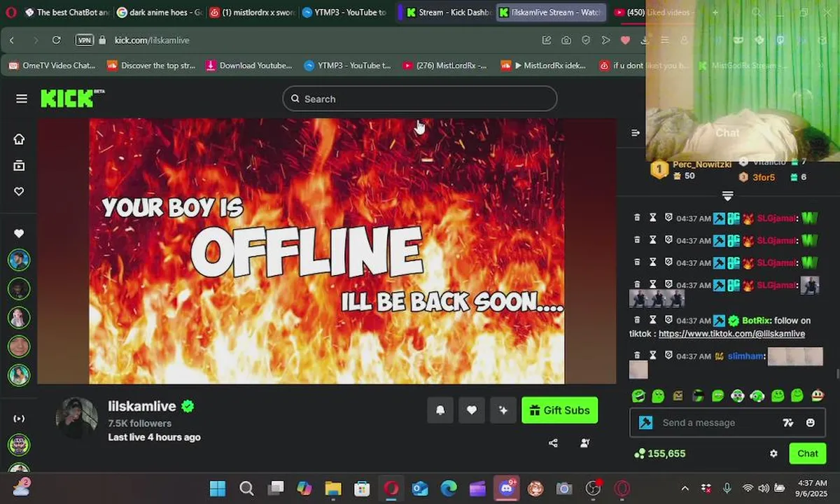The height and width of the screenshot is (504, 840).
Task: Open the slimham username in chat
Action: pyautogui.click(x=745, y=356)
